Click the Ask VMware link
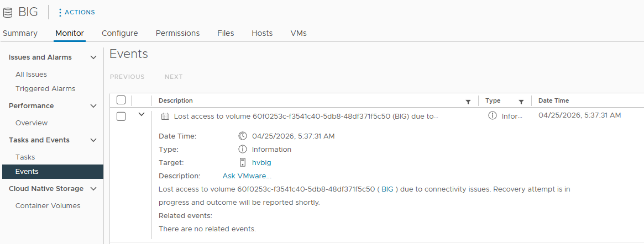Image resolution: width=644 pixels, height=244 pixels. 247,176
